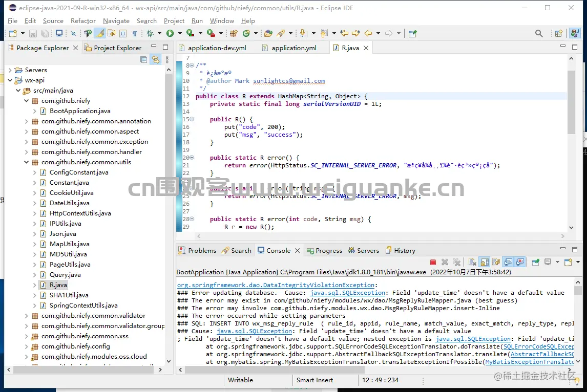Click the Run External Tools icon
Screen dimensions: 587x392
click(211, 33)
